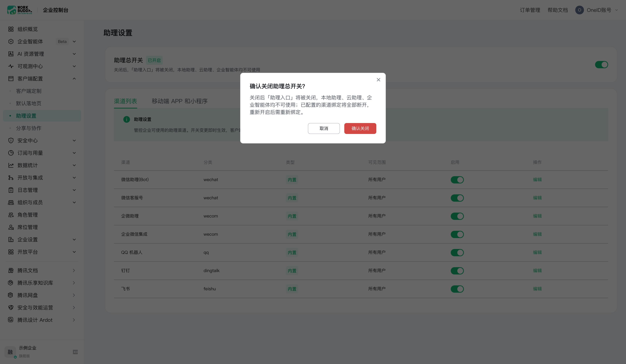This screenshot has width=626, height=364.
Task: Toggle the 助理总开关 master switch
Action: click(601, 65)
